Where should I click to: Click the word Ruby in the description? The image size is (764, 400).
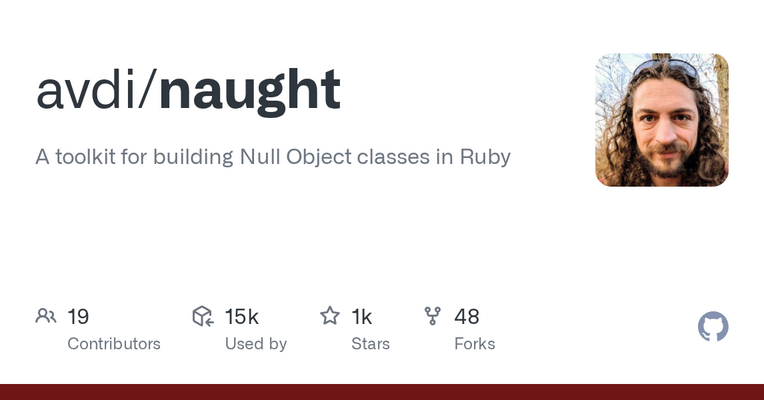485,157
